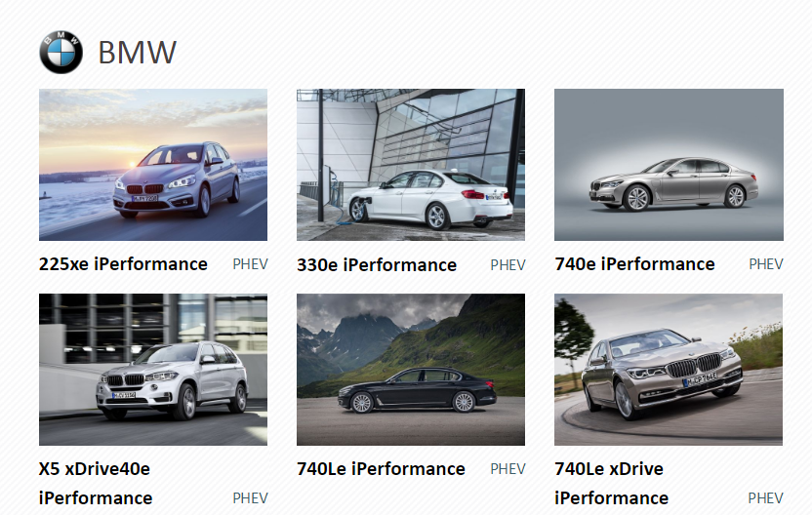Click the PHEV tag beside 225xe
Viewport: 812px width, 515px height.
point(250,264)
